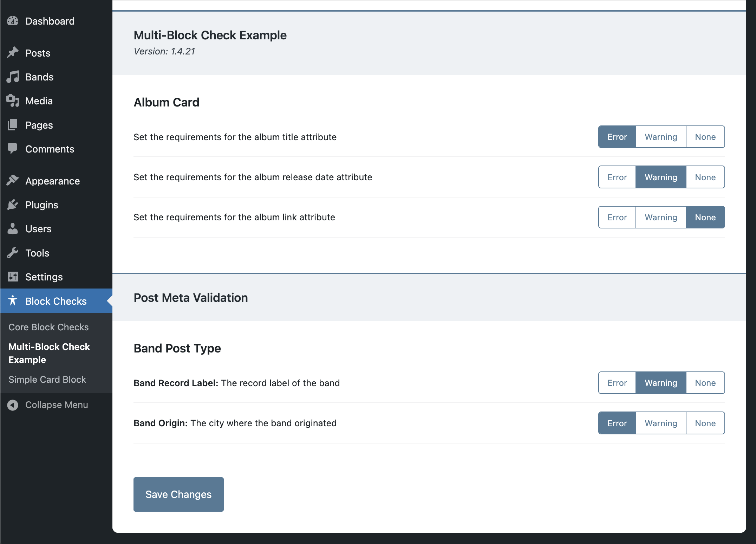Select the Posts pin icon
Viewport: 756px width, 544px height.
pos(13,53)
